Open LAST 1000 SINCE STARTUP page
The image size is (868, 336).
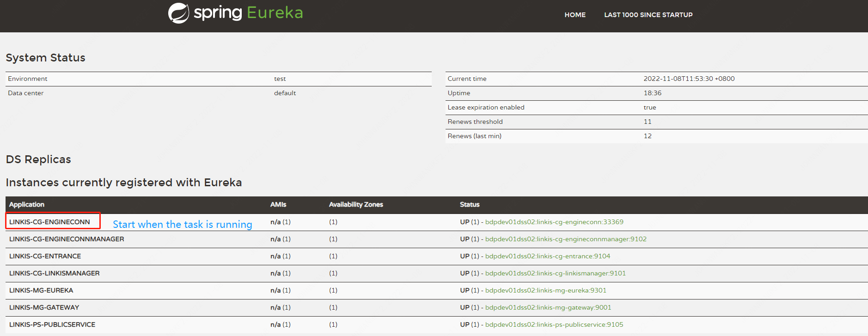click(x=648, y=15)
